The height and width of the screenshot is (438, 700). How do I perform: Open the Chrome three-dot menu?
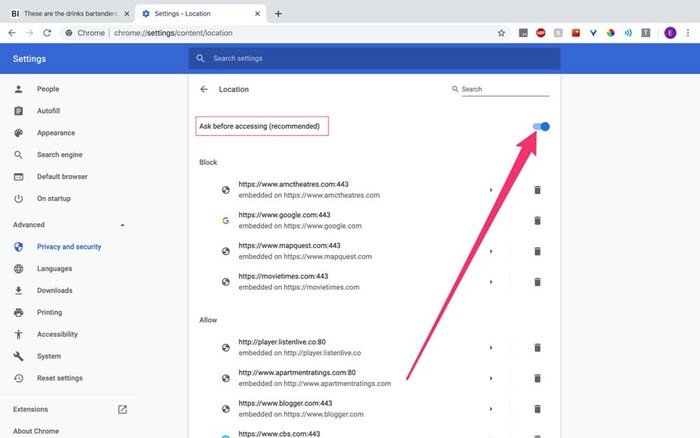pos(688,33)
